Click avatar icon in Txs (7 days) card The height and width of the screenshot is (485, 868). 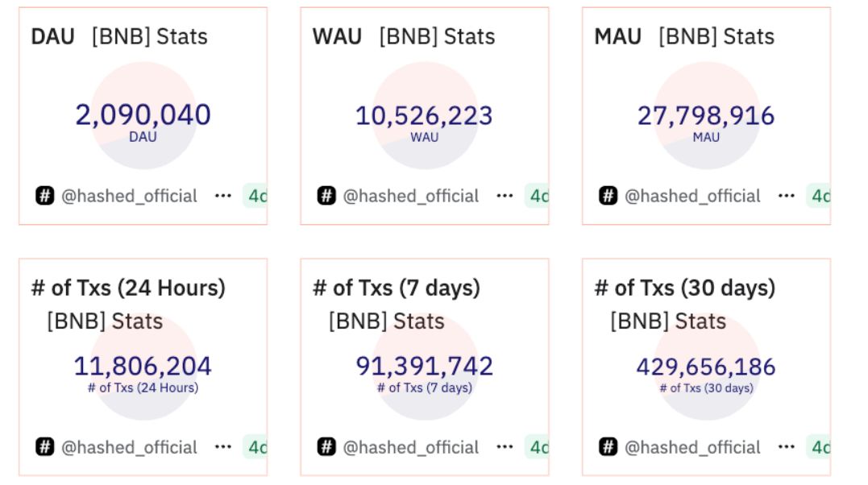tap(326, 447)
